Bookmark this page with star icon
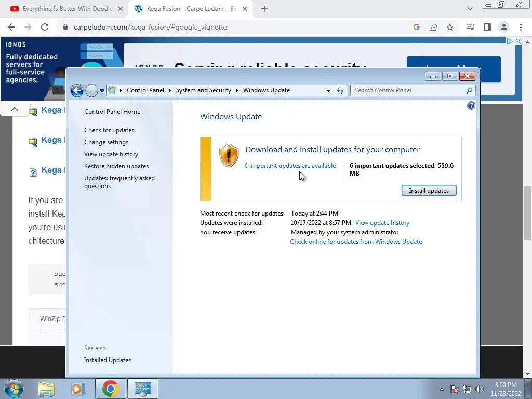532x399 pixels. point(450,27)
